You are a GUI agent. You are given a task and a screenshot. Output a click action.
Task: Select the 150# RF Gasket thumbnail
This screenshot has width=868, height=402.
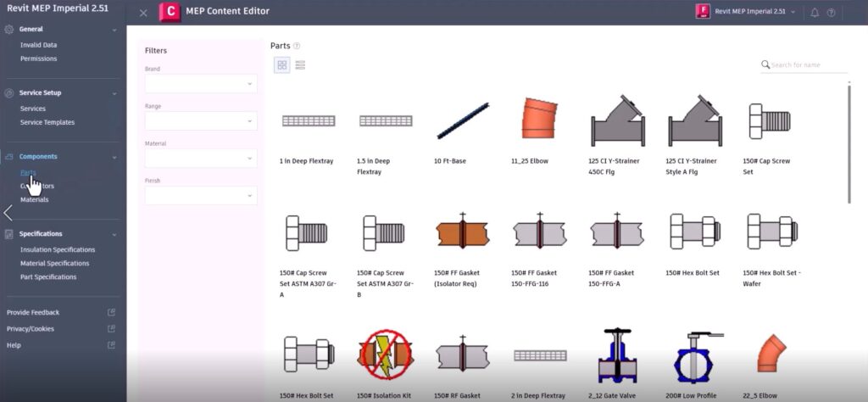(462, 355)
